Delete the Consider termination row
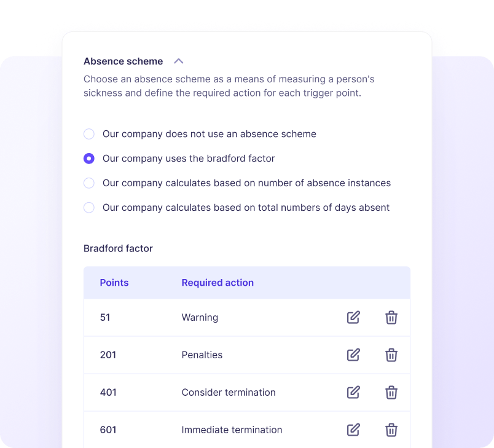This screenshot has height=448, width=494. coord(391,393)
